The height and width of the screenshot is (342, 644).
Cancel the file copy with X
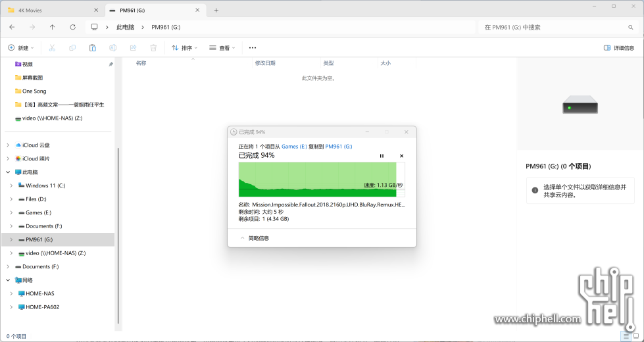point(402,156)
